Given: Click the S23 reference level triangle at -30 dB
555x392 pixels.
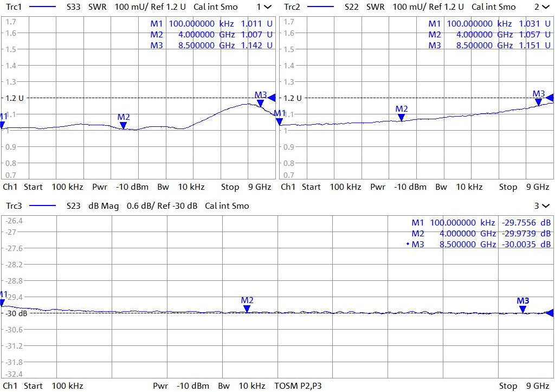Looking at the screenshot, I should point(550,313).
